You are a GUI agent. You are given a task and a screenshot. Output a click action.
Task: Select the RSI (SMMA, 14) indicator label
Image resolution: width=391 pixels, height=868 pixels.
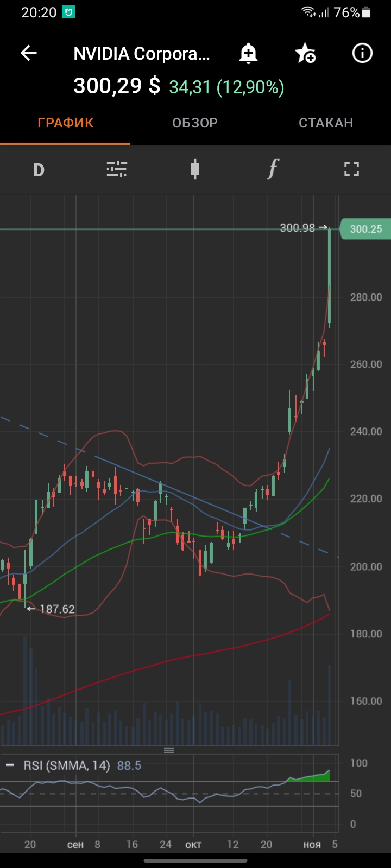67,765
